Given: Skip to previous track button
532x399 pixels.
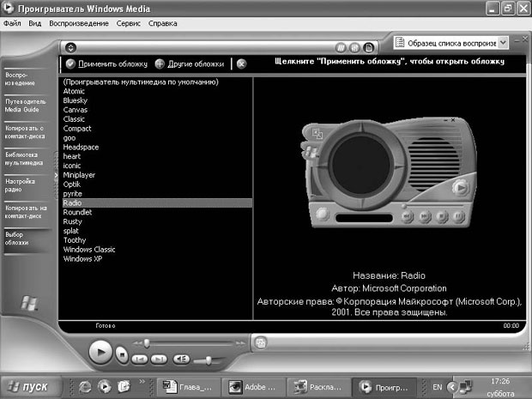Looking at the screenshot, I should coord(138,358).
